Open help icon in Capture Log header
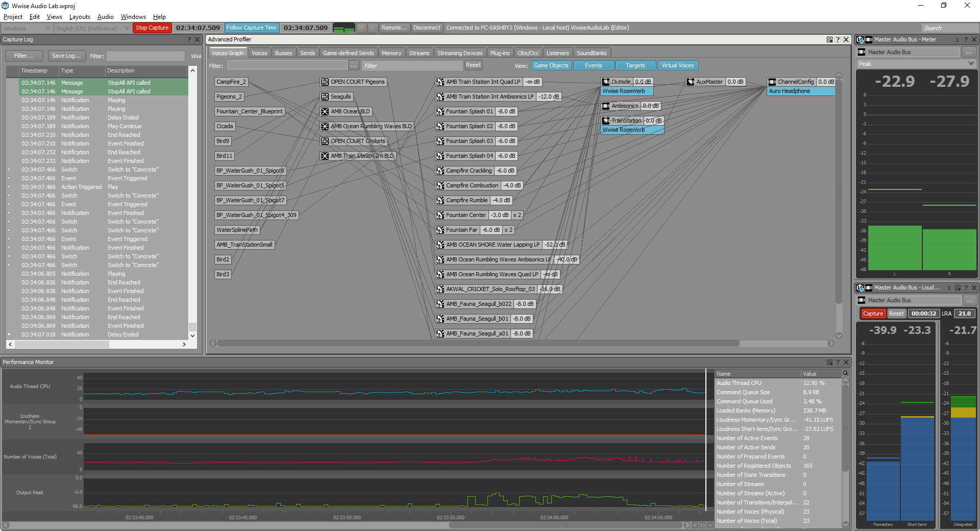 pyautogui.click(x=189, y=39)
